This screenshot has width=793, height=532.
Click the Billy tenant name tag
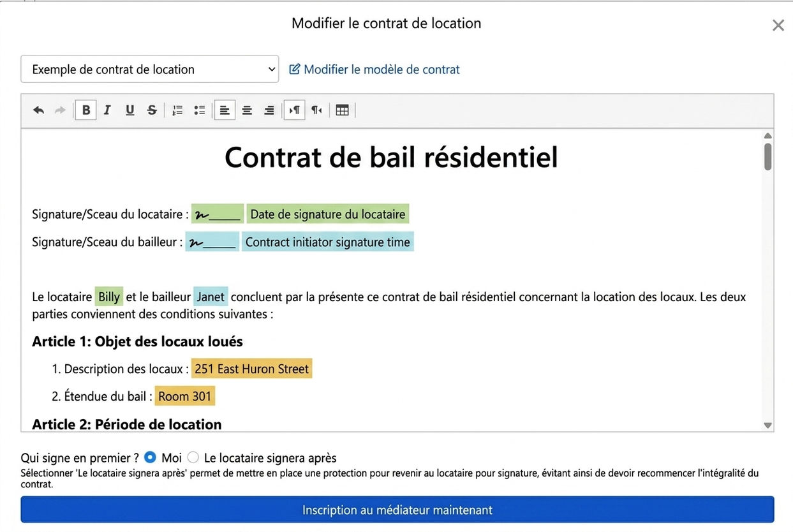(x=109, y=297)
